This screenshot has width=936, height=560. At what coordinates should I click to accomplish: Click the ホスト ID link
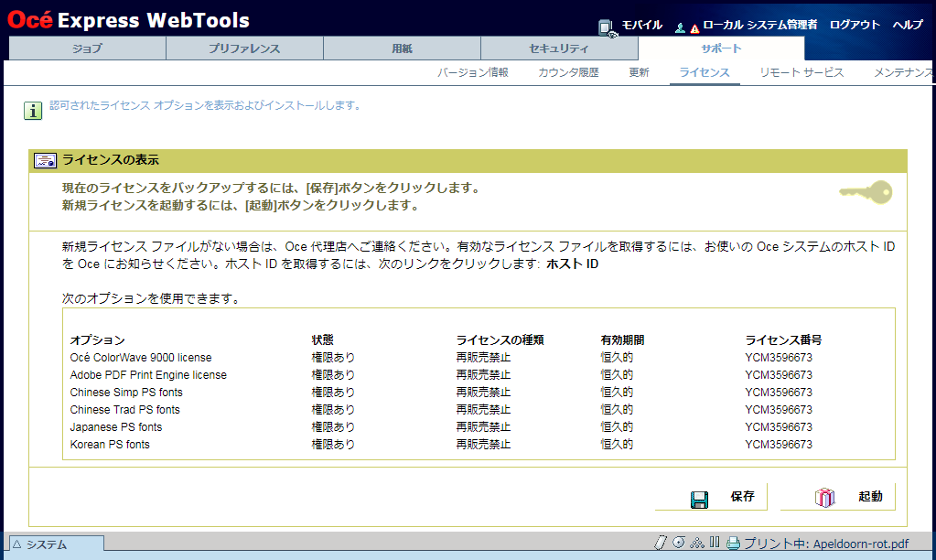tap(573, 264)
